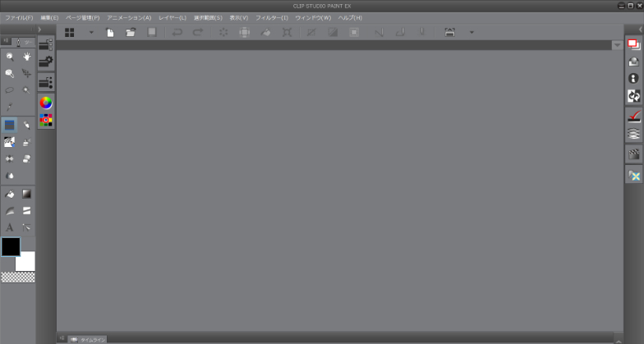The height and width of the screenshot is (344, 644).
Task: Open the レイヤー(L) menu
Action: [172, 18]
